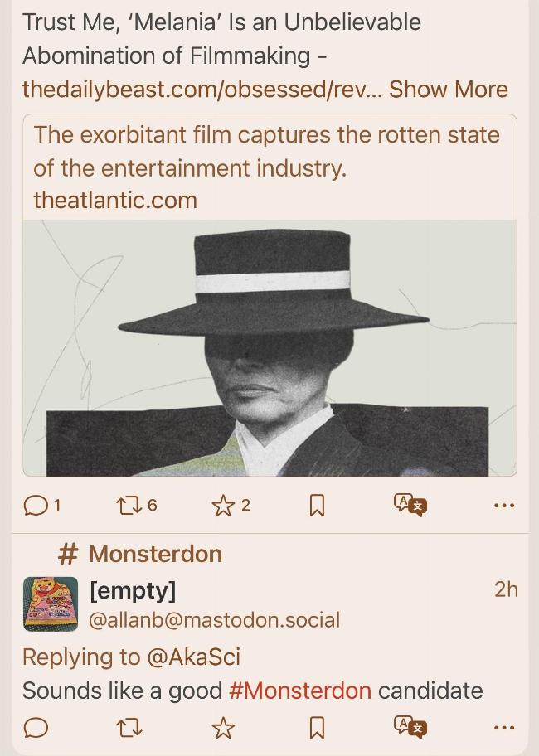539x756 pixels.
Task: Open allanb's profile avatar
Action: [x=51, y=604]
